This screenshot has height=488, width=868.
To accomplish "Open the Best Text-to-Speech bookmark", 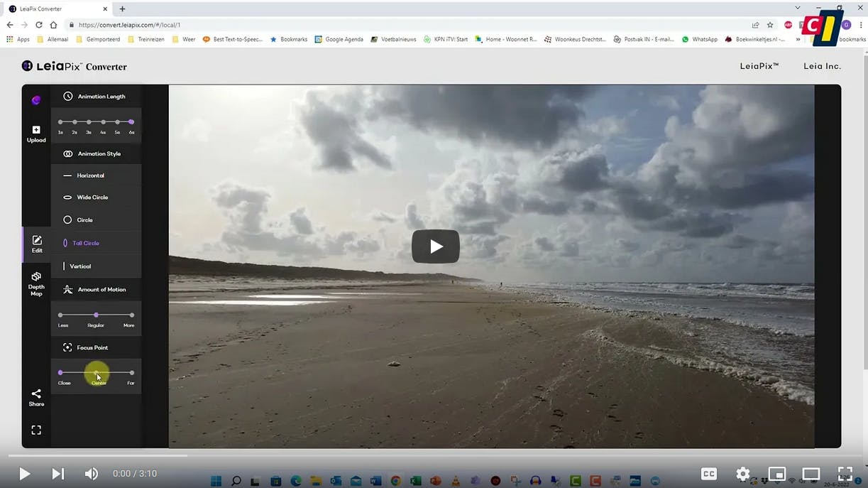I will 233,40.
